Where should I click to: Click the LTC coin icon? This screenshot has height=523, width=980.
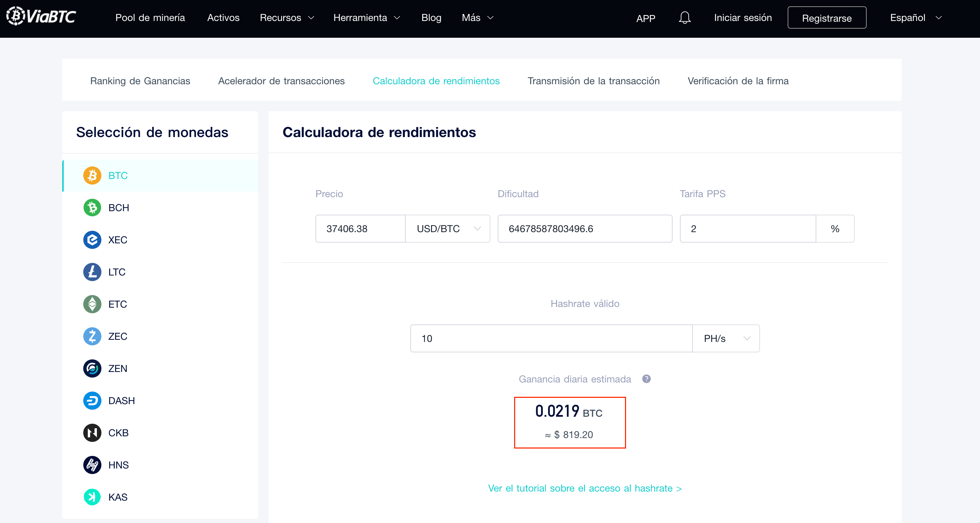click(x=92, y=272)
